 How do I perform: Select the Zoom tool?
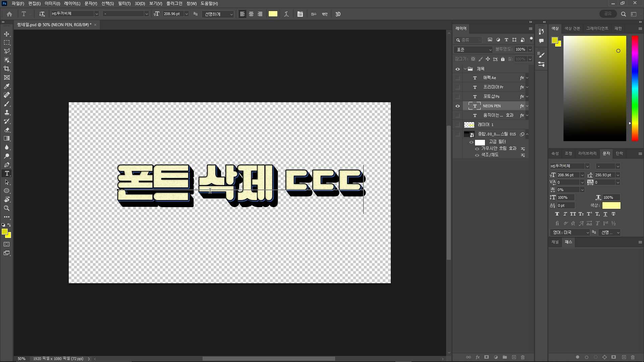[7, 208]
